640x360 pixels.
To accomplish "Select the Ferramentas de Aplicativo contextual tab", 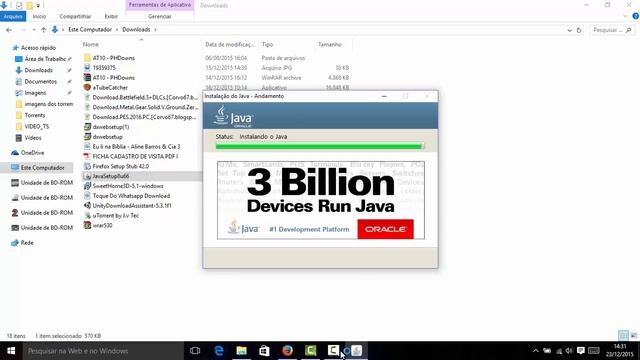I will 160,5.
